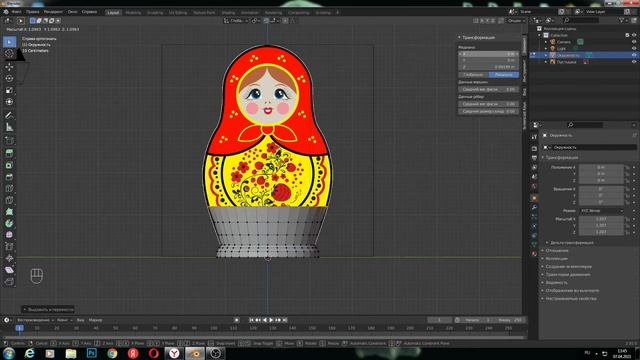Open timeline Воспроизведение popover
The width and height of the screenshot is (640, 360).
click(35, 320)
